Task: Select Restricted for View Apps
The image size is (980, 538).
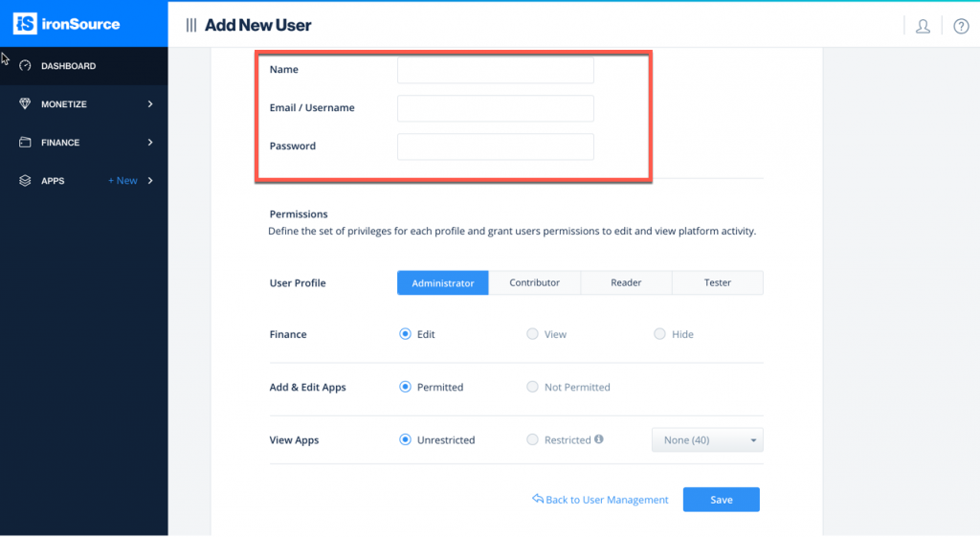Action: point(532,439)
